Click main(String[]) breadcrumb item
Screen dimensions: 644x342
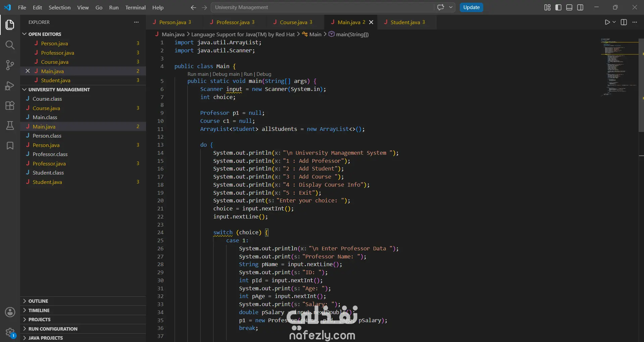pyautogui.click(x=352, y=34)
